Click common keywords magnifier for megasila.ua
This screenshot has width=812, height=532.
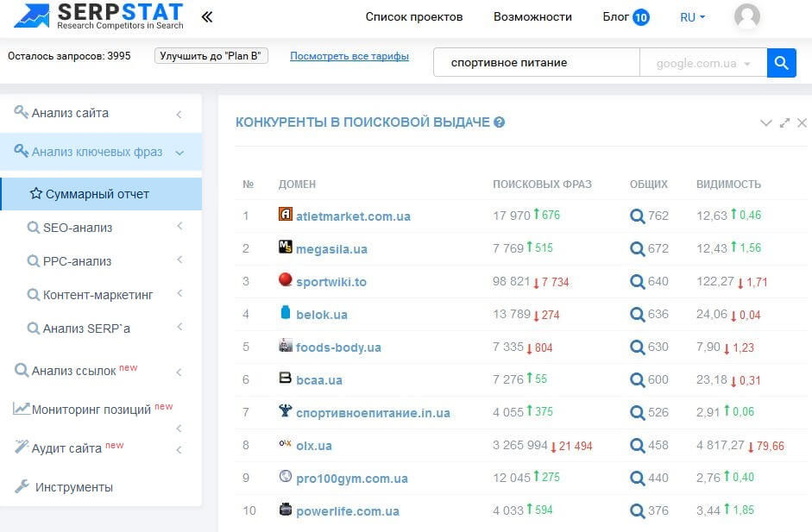(x=637, y=249)
